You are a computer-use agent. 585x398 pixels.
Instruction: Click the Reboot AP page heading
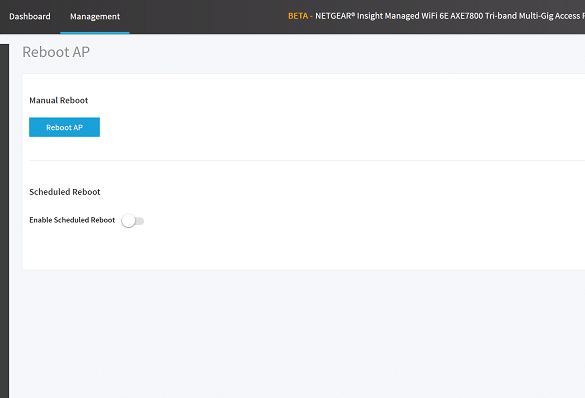(56, 52)
